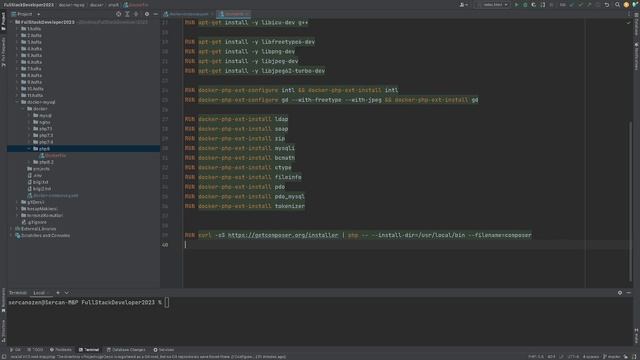Select the FullStackDeveloper2023 root folder
The height and width of the screenshot is (360, 640).
(44, 22)
